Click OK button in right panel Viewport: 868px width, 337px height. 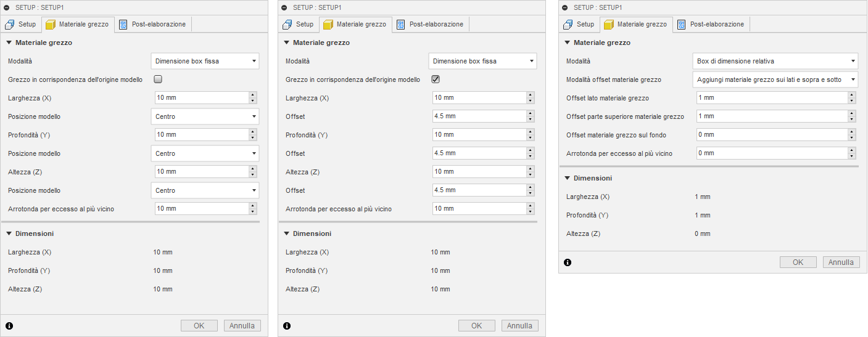click(x=798, y=262)
